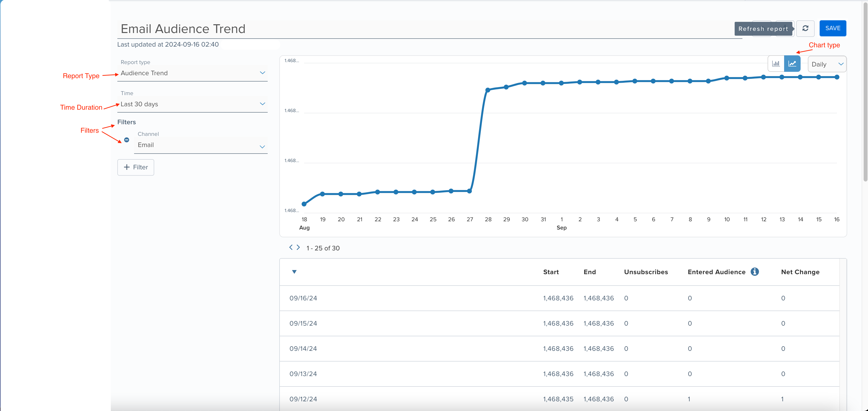The image size is (868, 411).
Task: Click Entered Audience info icon
Action: click(755, 272)
